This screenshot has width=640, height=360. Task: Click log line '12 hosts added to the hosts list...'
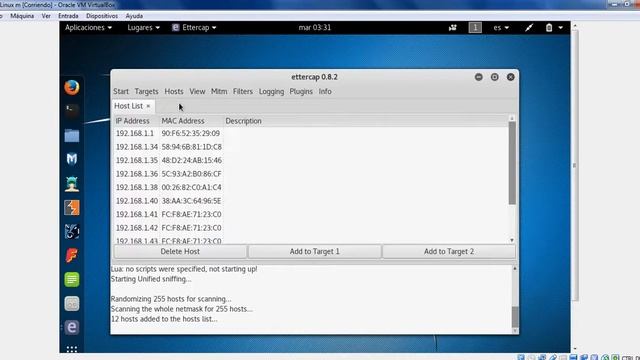click(164, 319)
